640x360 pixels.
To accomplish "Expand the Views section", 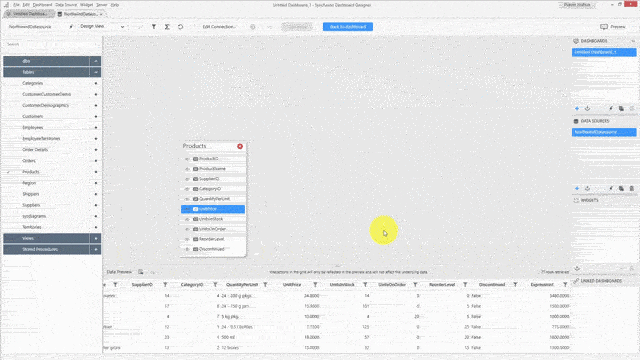I will coord(96,238).
